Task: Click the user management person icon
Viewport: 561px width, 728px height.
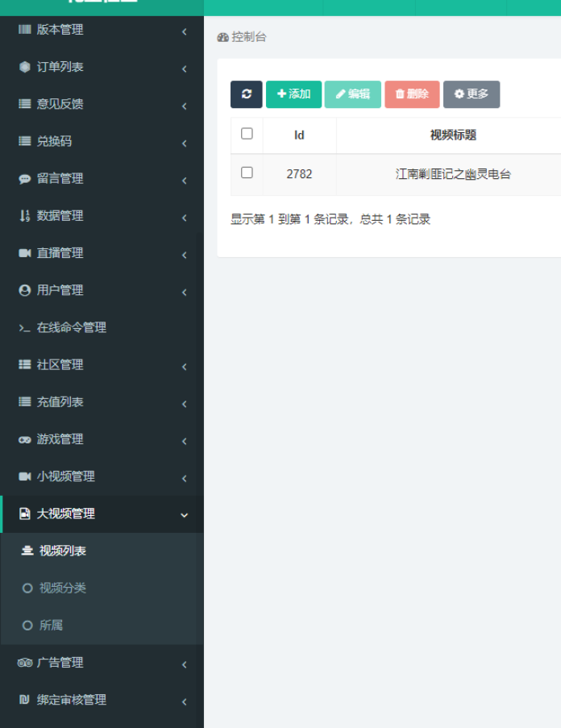Action: tap(24, 290)
